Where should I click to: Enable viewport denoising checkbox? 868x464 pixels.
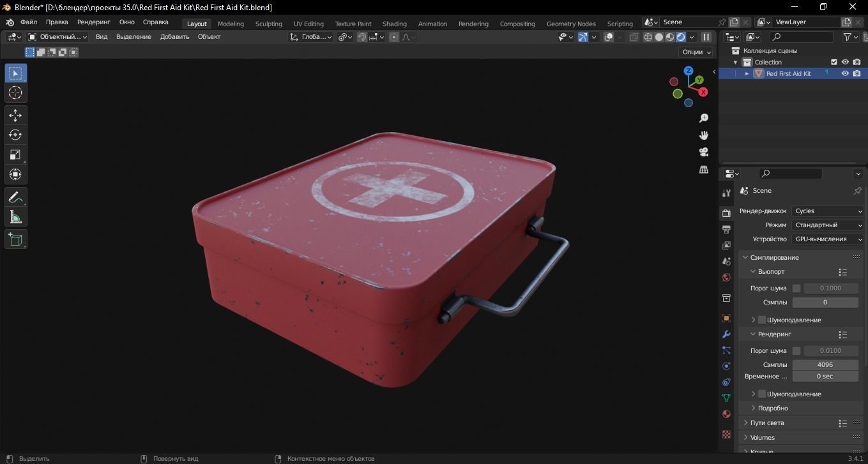click(762, 320)
